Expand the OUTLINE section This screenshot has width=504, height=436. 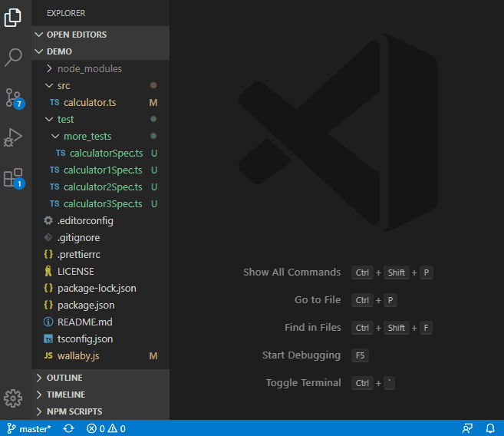click(64, 378)
